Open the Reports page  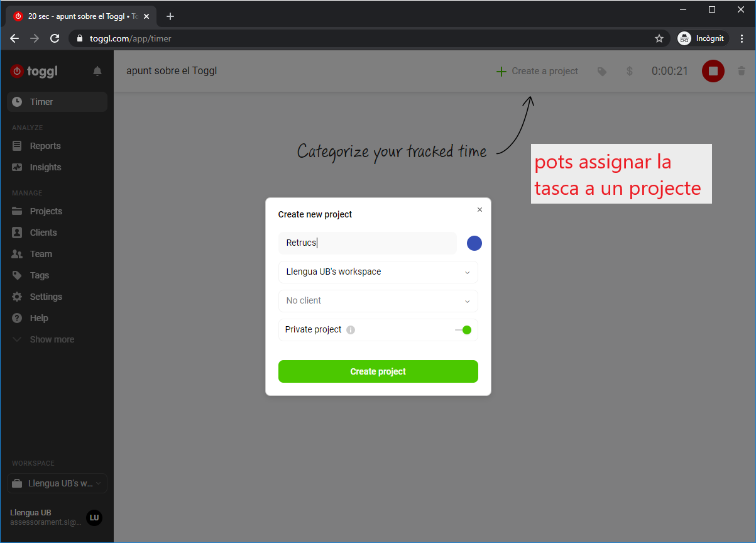[x=45, y=146]
